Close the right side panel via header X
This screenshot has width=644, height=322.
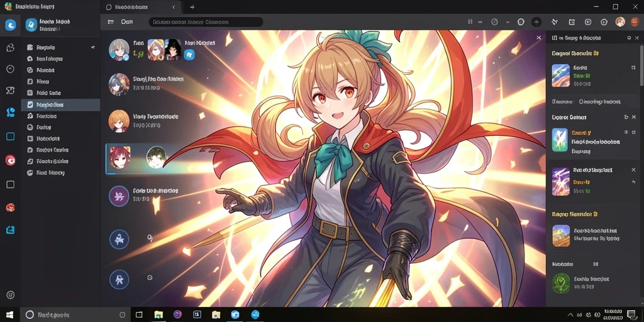pos(637,38)
